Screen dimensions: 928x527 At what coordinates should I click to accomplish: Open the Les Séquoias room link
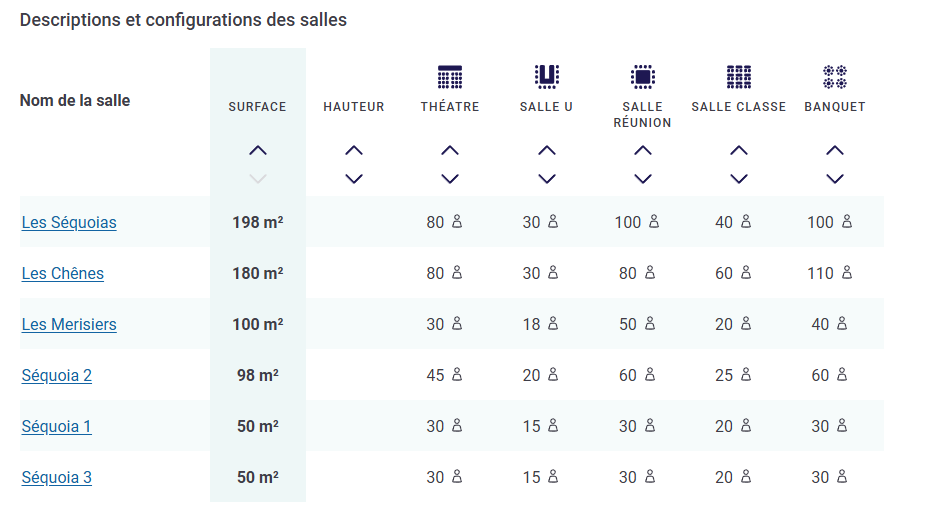[69, 223]
